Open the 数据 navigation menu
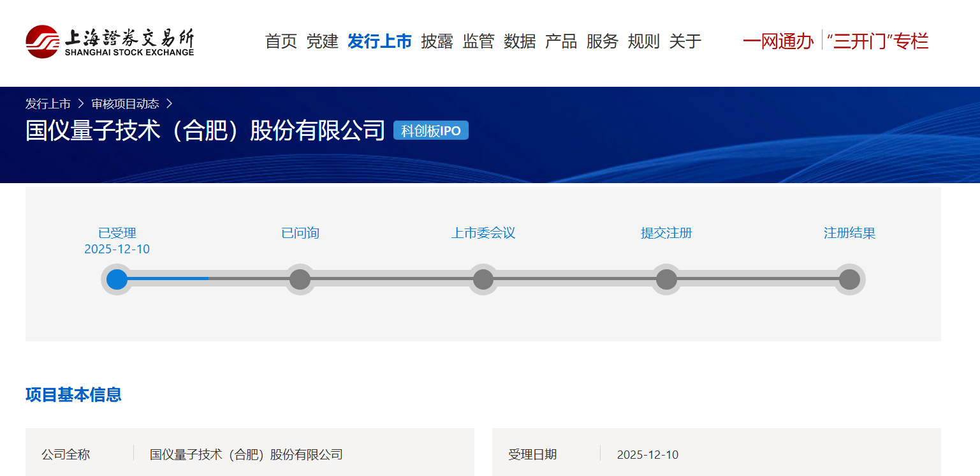 (520, 41)
